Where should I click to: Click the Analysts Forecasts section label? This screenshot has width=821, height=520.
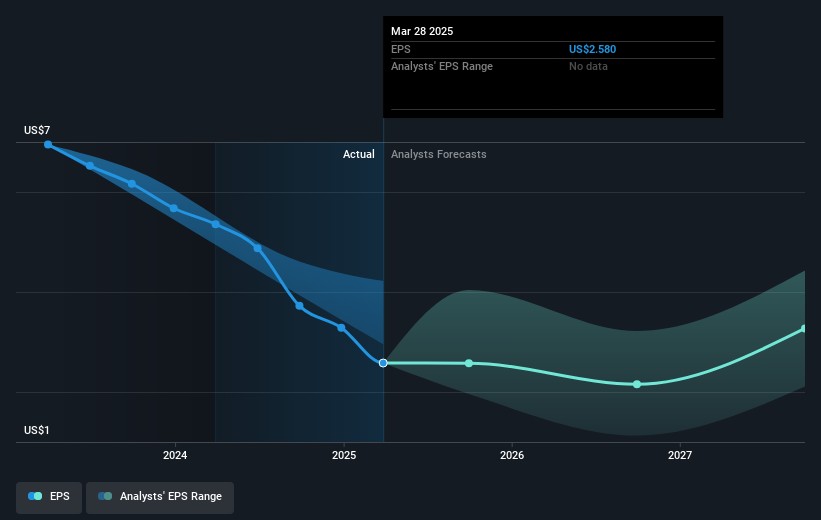coord(439,154)
